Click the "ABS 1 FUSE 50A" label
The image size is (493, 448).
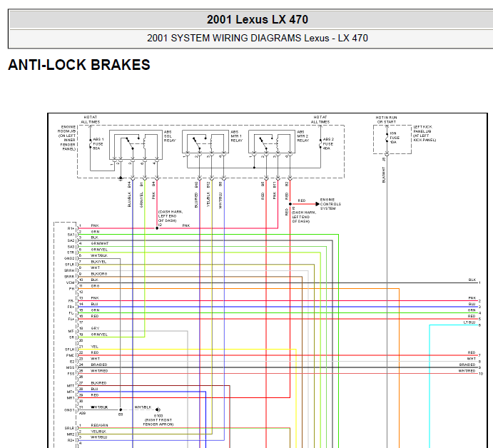pos(98,143)
